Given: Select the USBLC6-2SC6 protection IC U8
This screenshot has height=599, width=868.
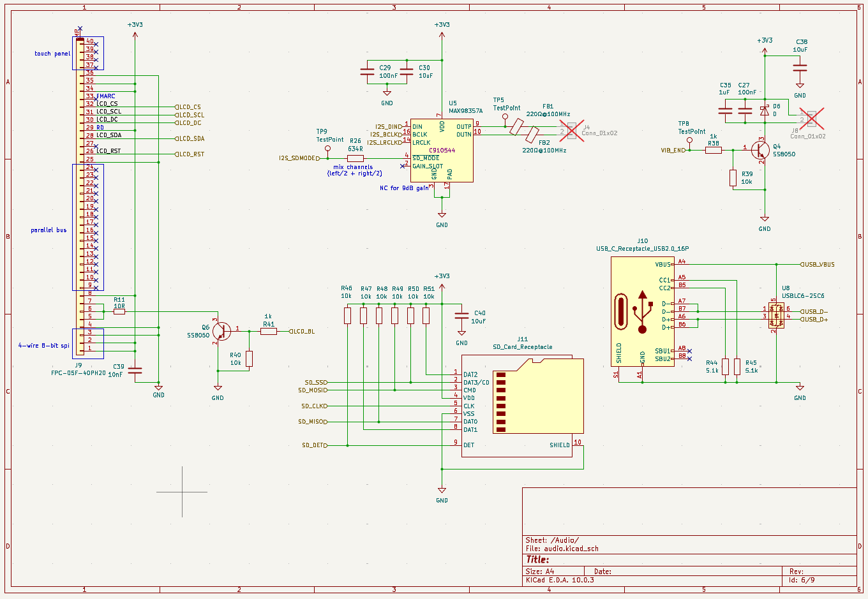Looking at the screenshot, I should (776, 315).
